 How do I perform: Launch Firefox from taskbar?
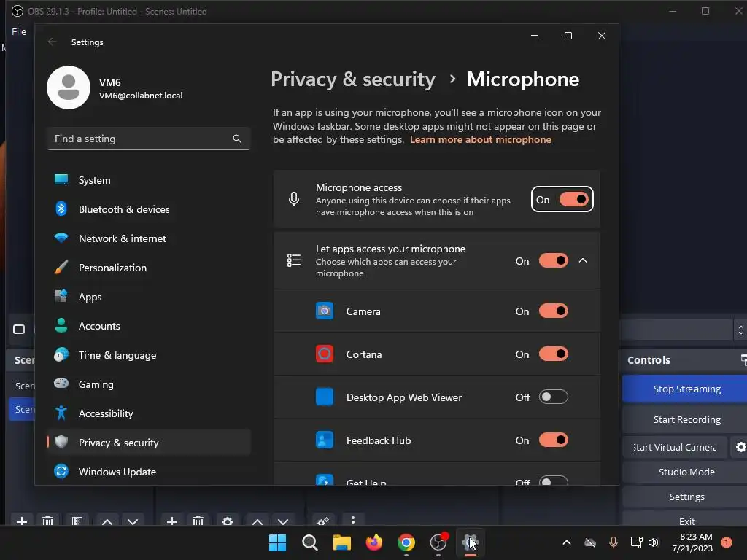(374, 542)
